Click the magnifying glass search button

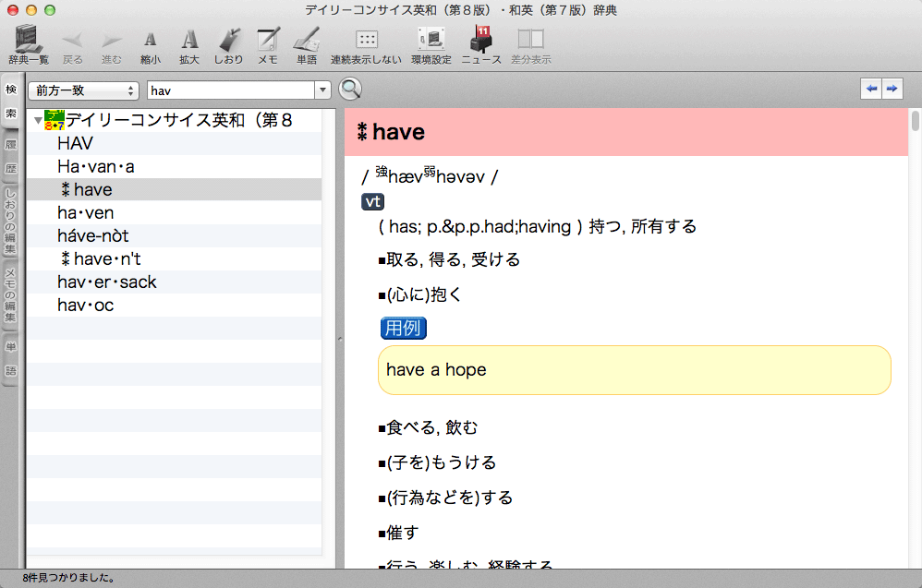pyautogui.click(x=350, y=90)
